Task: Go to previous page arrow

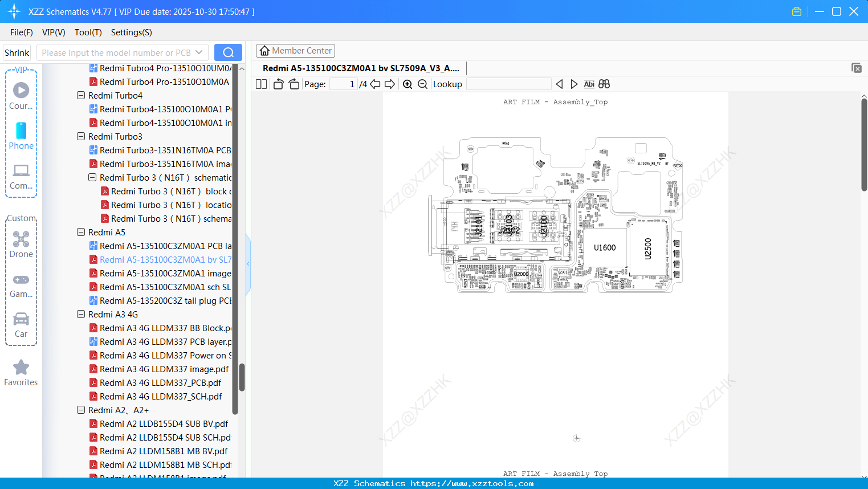Action: tap(375, 84)
